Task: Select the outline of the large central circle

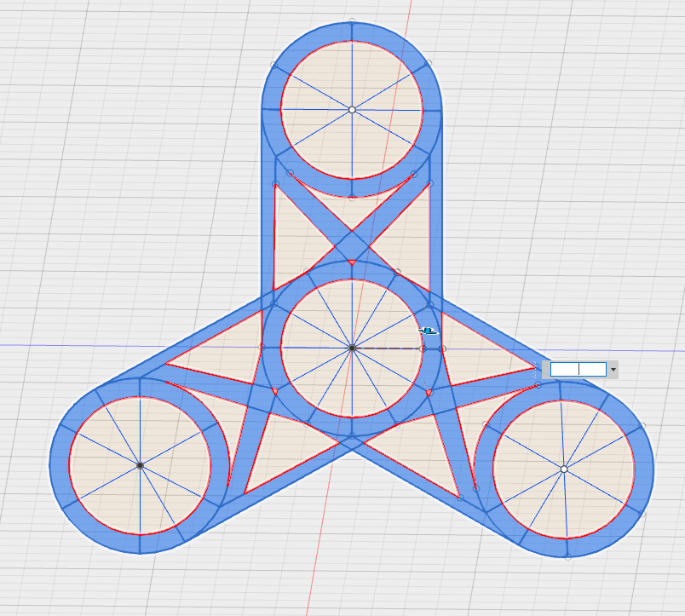Action: click(354, 279)
